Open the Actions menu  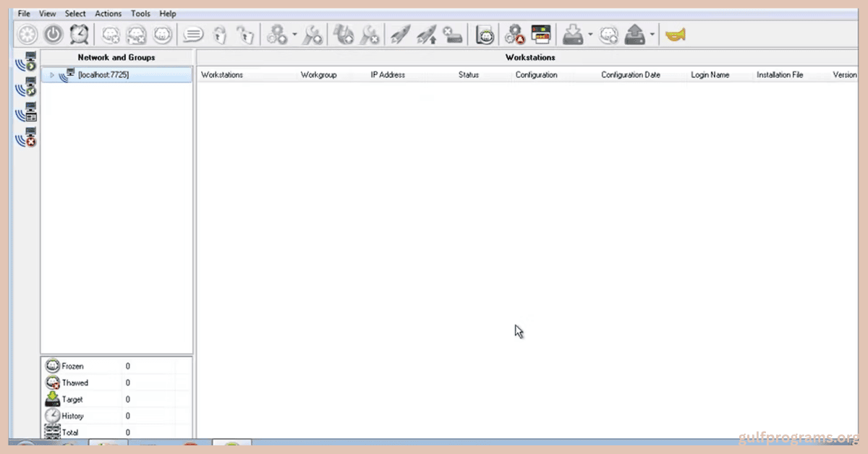coord(109,14)
